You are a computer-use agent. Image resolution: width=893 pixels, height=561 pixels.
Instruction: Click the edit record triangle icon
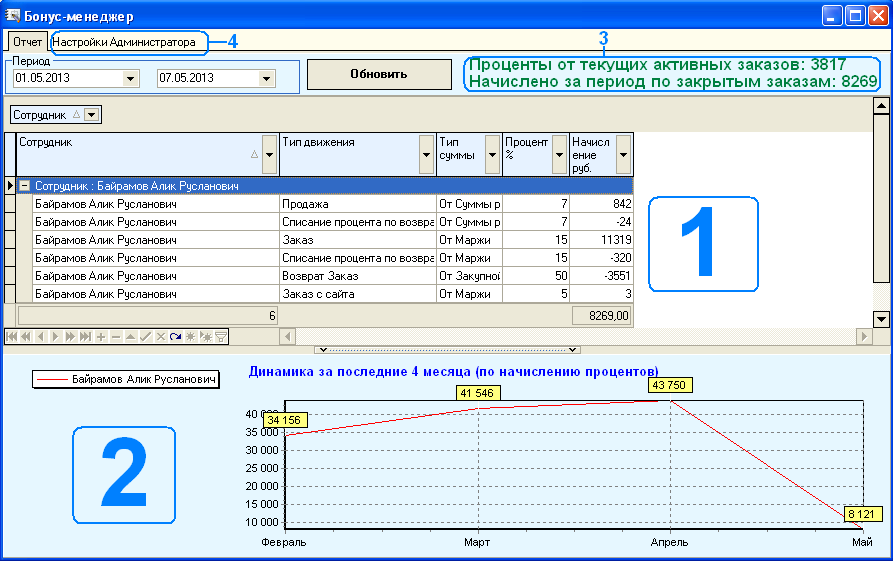130,337
